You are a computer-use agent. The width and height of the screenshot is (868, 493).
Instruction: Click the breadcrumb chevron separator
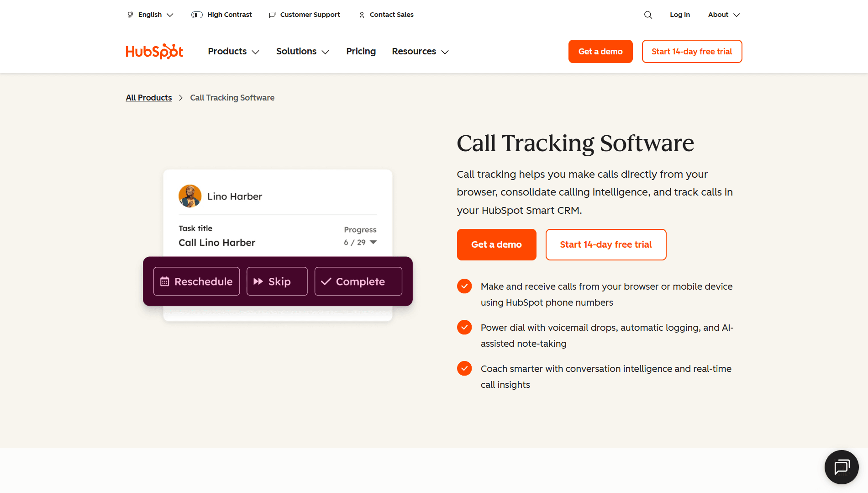181,98
